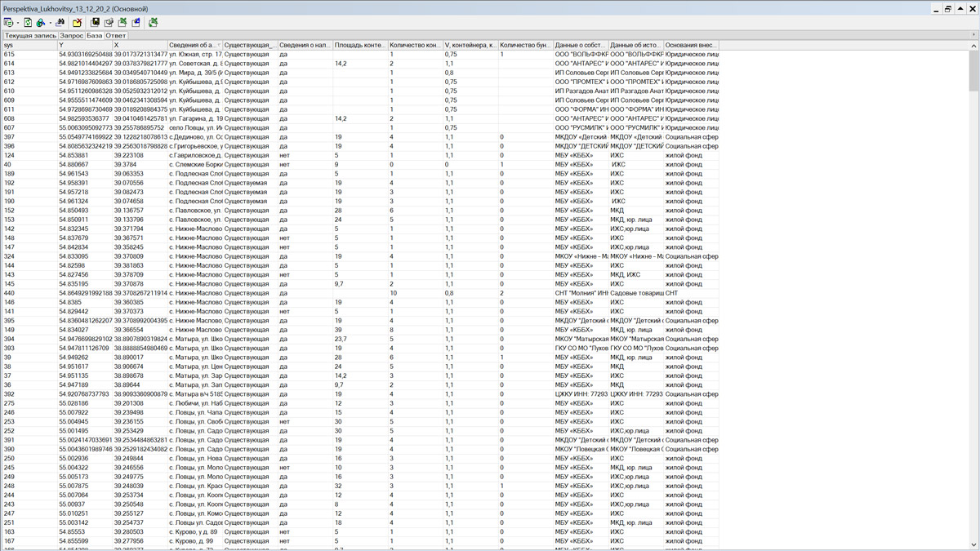Screen dimensions: 980x551
Task: Click the 'sys' column header
Action: coord(29,45)
